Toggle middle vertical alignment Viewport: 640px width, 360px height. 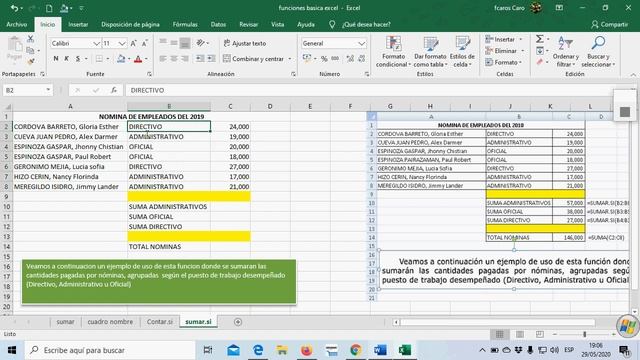(174, 42)
